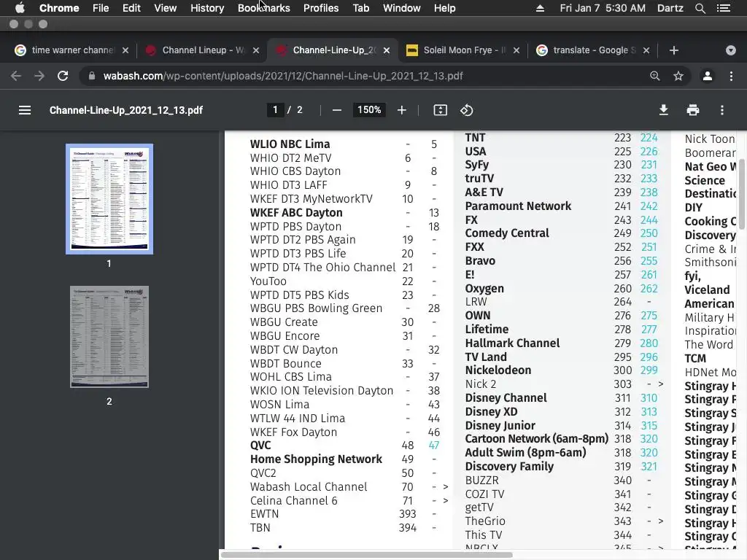This screenshot has width=747, height=560.
Task: Click the Dartz user name
Action: (670, 8)
